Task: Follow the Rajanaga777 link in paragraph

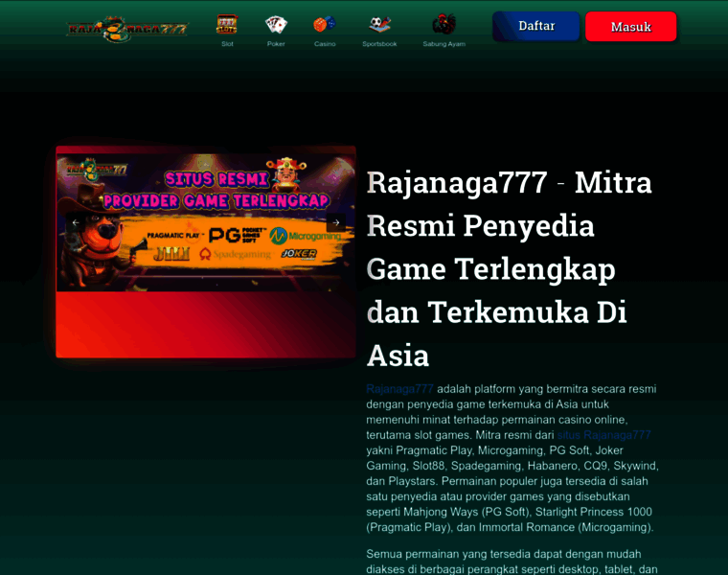Action: click(x=399, y=389)
